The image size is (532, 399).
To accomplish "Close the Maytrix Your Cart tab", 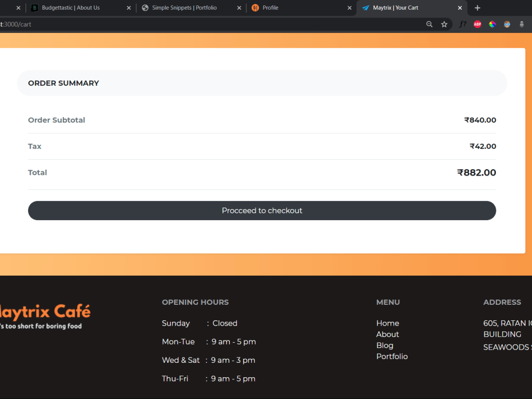I will click(x=460, y=8).
